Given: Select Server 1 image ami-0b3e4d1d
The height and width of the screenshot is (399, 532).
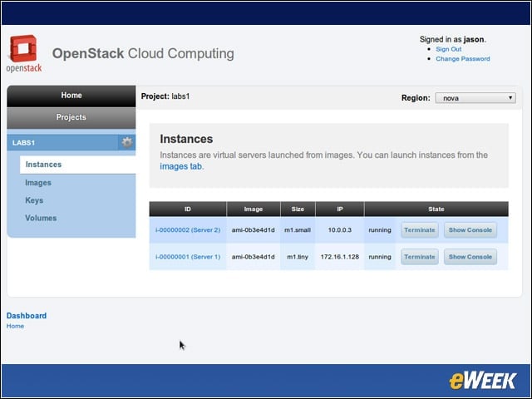Looking at the screenshot, I should coord(253,257).
